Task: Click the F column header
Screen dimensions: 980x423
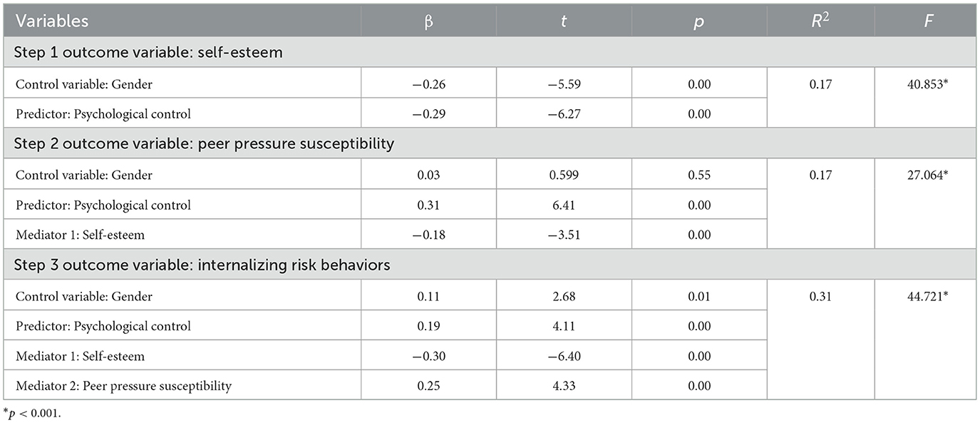Action: [x=926, y=21]
